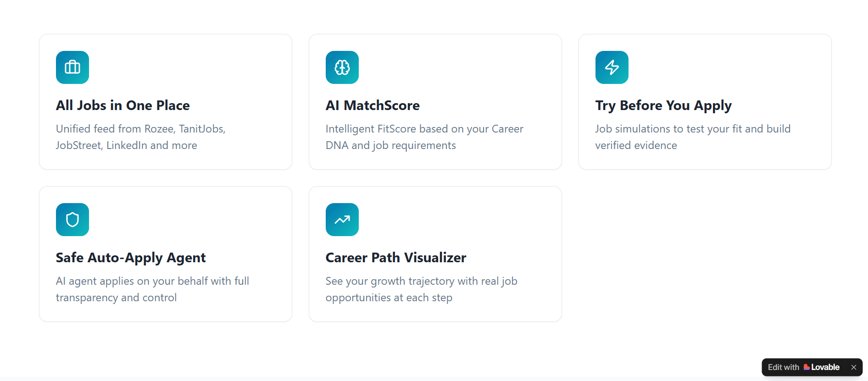The image size is (868, 381).
Task: Click the Intelligent FitScore description text
Action: [424, 137]
